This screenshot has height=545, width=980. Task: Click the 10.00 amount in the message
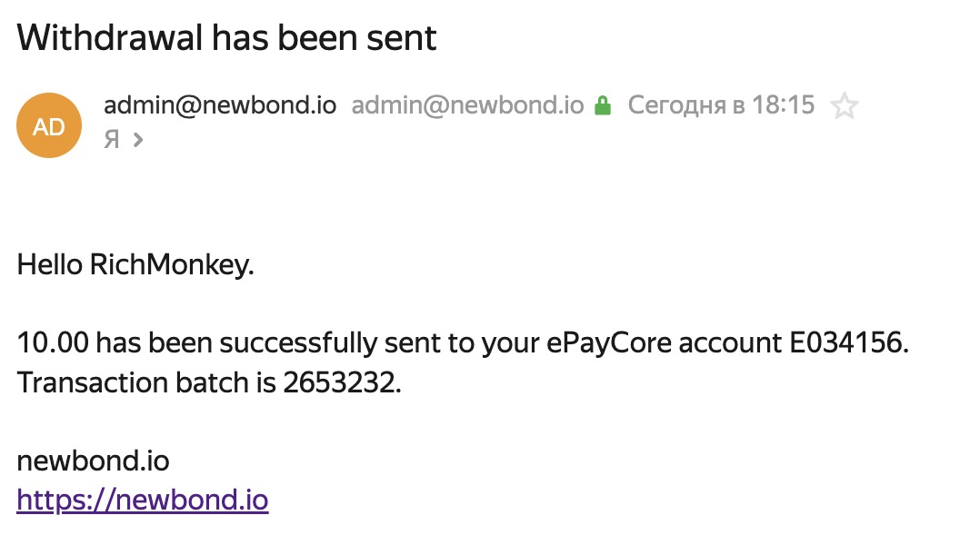pyautogui.click(x=53, y=342)
